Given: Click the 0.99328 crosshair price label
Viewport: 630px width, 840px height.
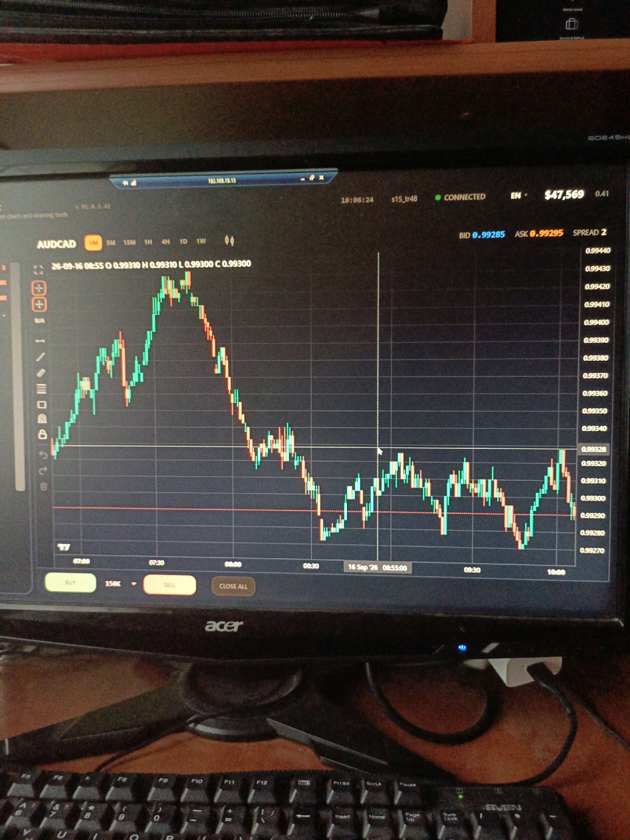Looking at the screenshot, I should click(x=593, y=449).
